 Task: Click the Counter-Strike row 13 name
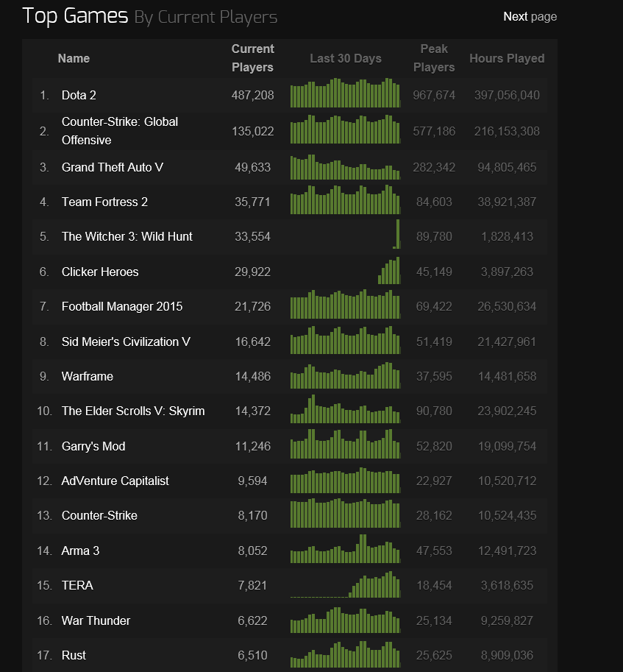[x=99, y=515]
